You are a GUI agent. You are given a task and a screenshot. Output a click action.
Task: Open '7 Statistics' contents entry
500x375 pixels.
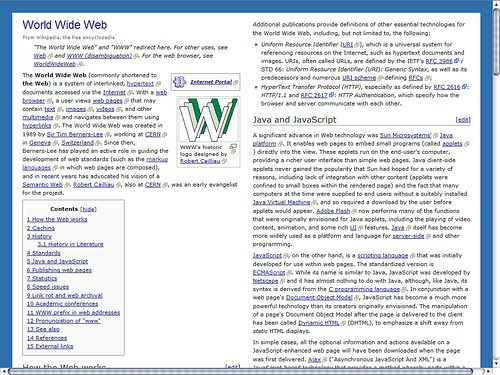42,278
